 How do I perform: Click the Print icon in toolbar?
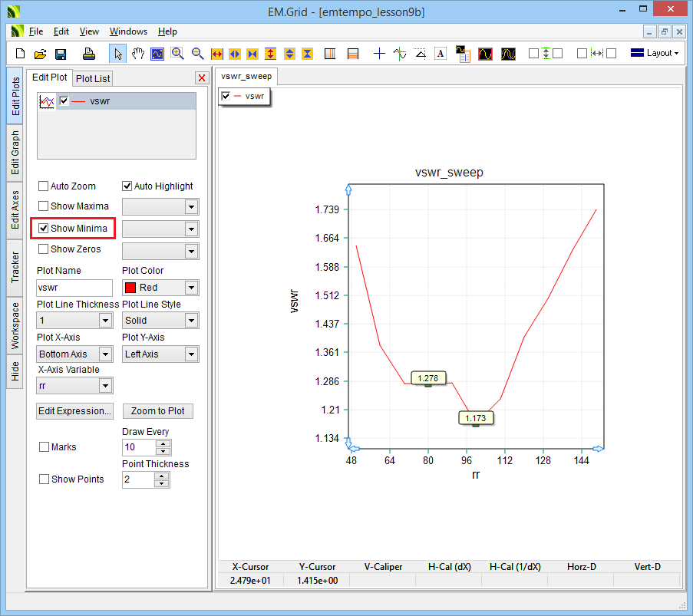(x=89, y=54)
